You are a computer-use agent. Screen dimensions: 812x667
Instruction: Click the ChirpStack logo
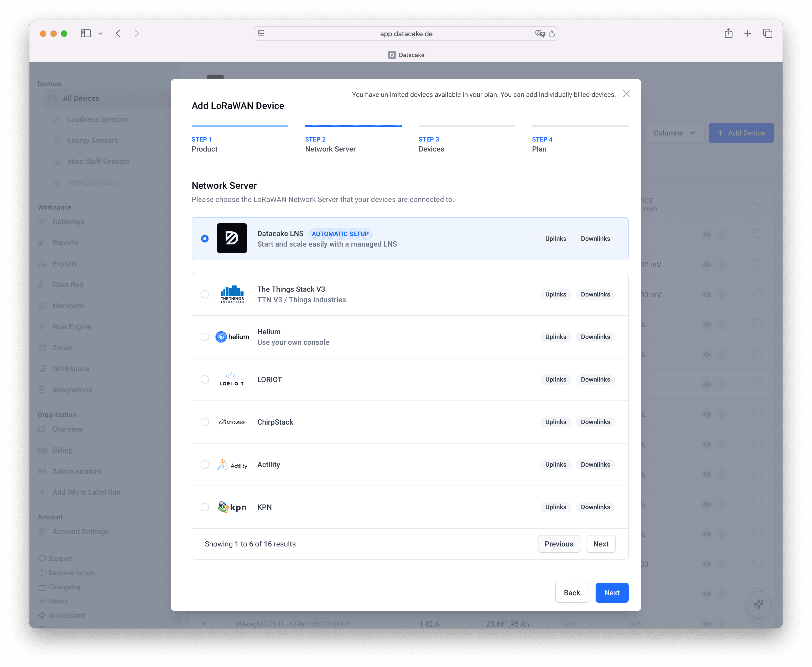pos(232,422)
